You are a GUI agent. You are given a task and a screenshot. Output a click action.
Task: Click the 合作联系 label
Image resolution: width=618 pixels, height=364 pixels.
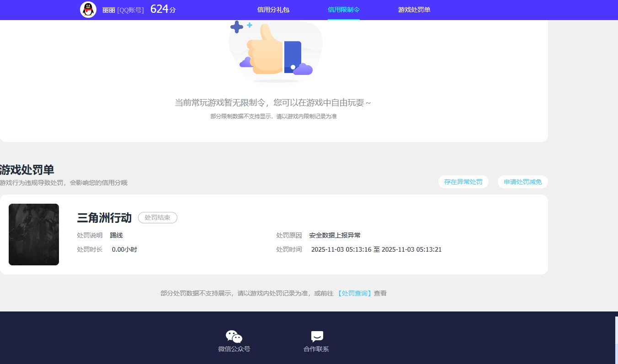315,348
